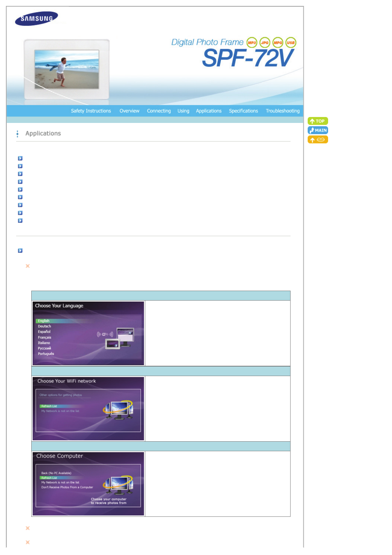Viewport: 392px width, 555px height.
Task: Click the SPF-72V model title
Action: click(x=247, y=58)
